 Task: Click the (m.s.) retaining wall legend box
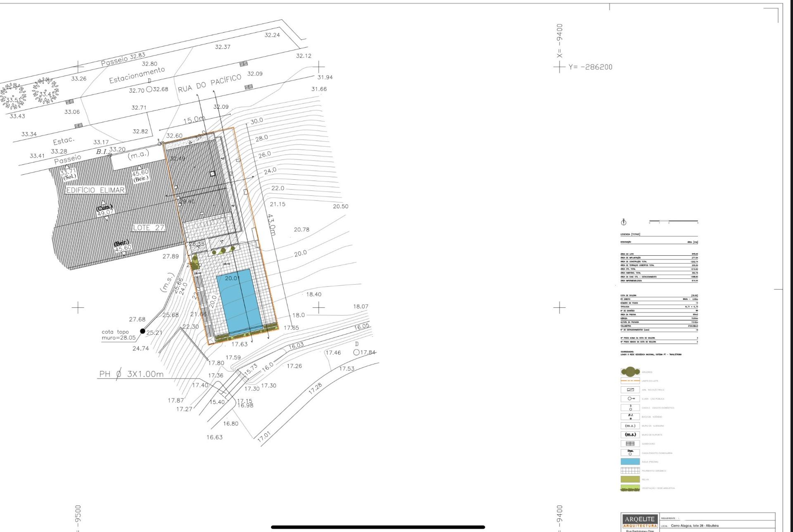(x=630, y=435)
